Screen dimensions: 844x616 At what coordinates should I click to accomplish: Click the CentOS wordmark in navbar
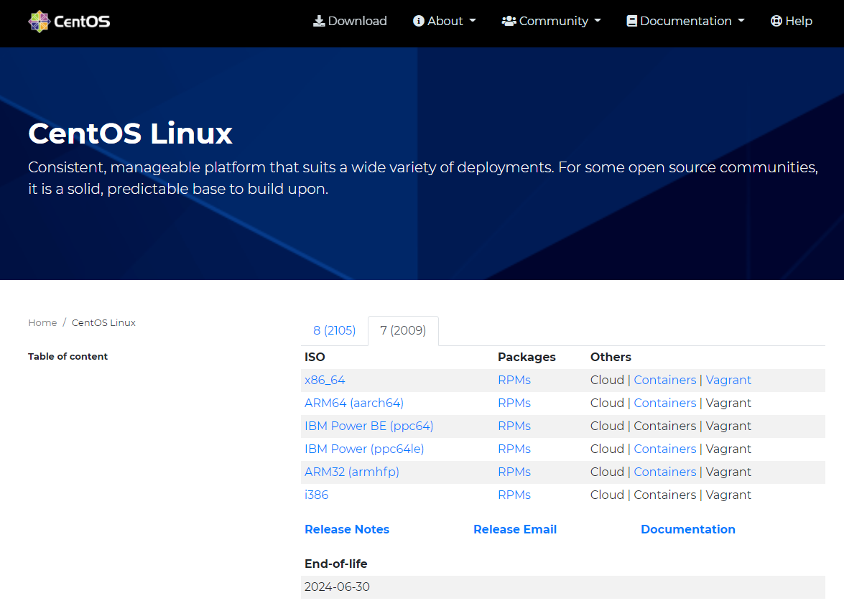82,22
